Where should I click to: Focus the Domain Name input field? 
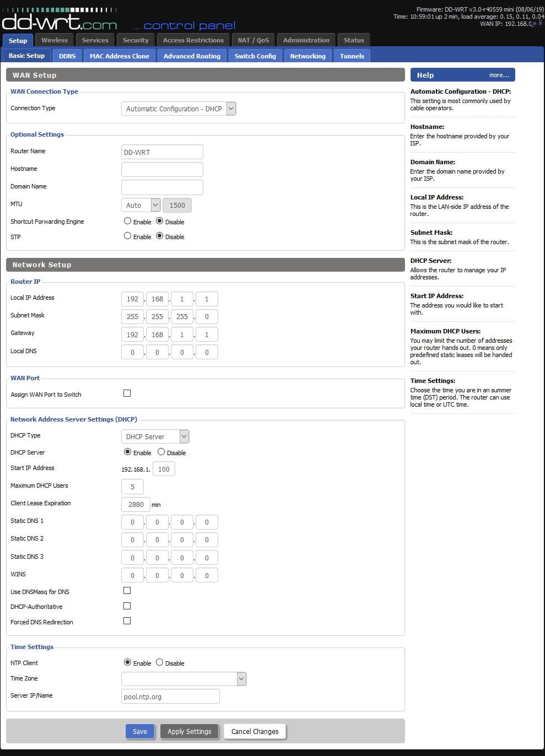pos(162,187)
